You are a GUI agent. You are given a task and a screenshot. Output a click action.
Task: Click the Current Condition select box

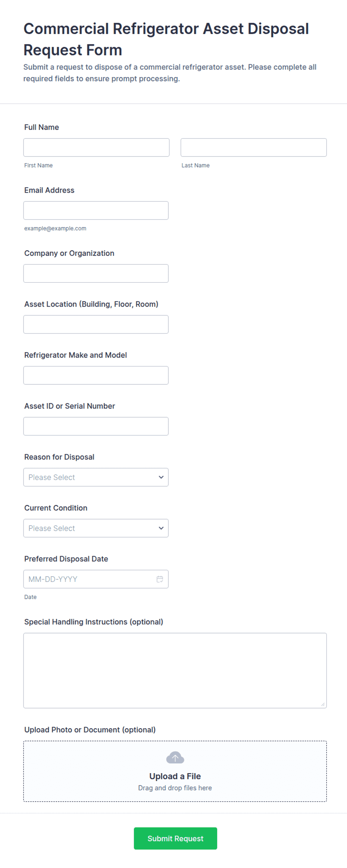click(x=96, y=528)
